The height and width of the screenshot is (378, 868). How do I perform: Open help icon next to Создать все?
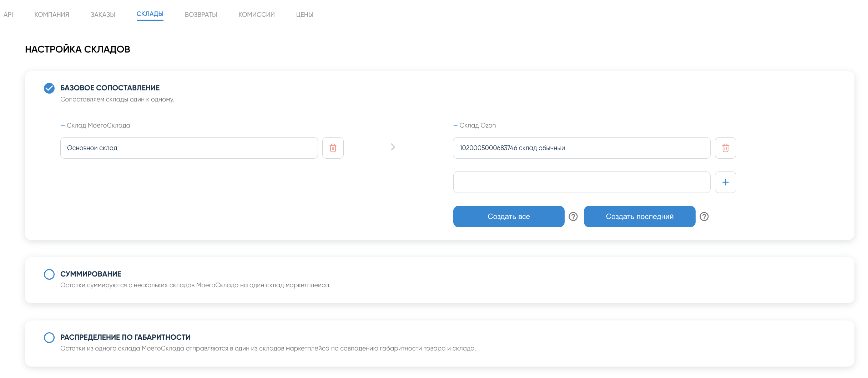pos(573,217)
